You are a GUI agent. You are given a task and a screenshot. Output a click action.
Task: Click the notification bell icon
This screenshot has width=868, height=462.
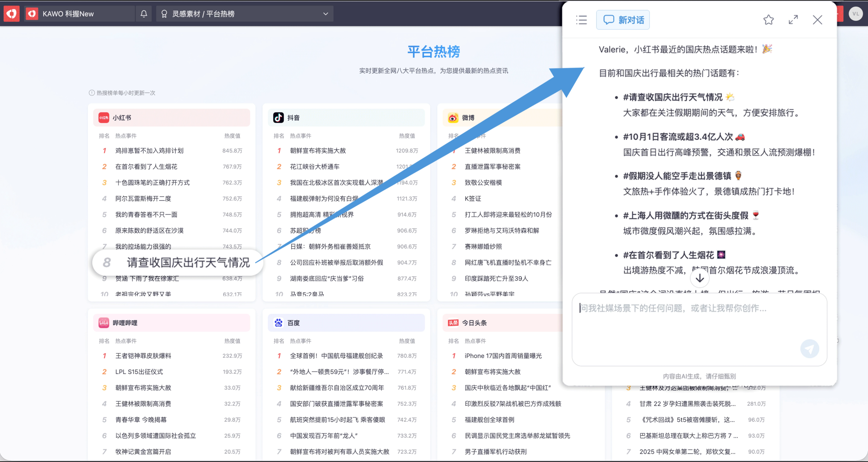(x=144, y=14)
